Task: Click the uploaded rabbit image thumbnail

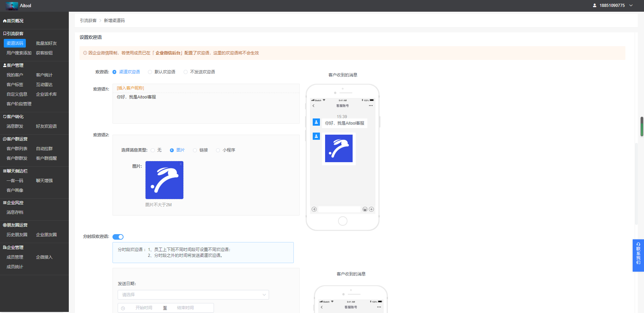Action: coord(164,180)
